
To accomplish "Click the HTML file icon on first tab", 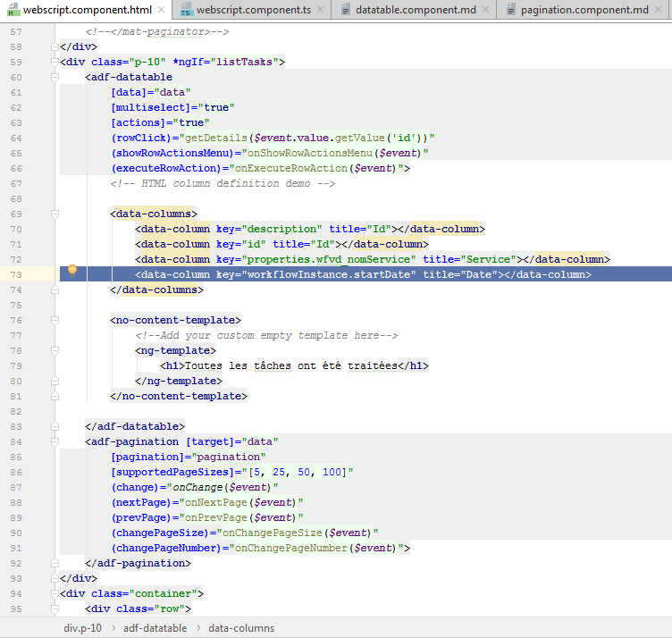I will tap(13, 10).
